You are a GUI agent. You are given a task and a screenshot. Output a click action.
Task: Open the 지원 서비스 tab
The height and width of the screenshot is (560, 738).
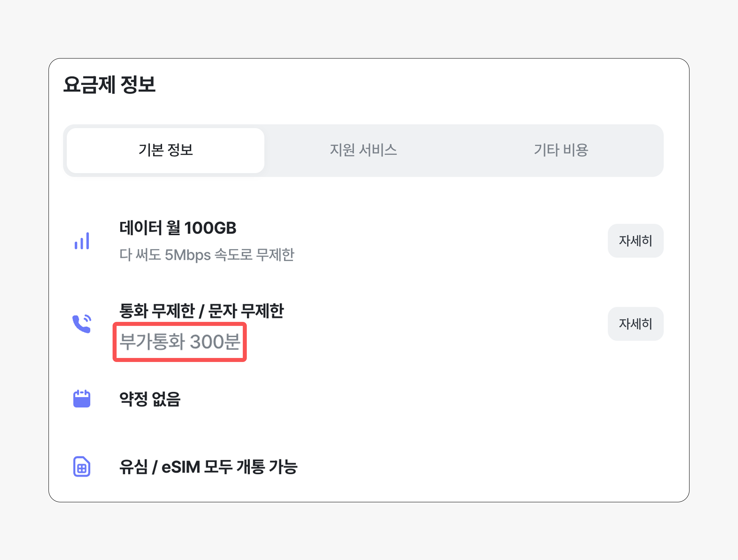tap(363, 150)
